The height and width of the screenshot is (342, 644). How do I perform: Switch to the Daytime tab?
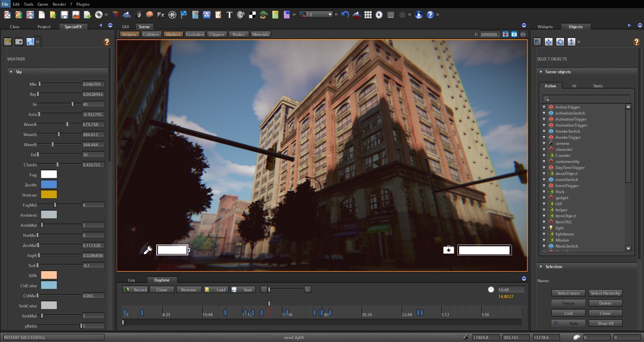[x=162, y=280]
